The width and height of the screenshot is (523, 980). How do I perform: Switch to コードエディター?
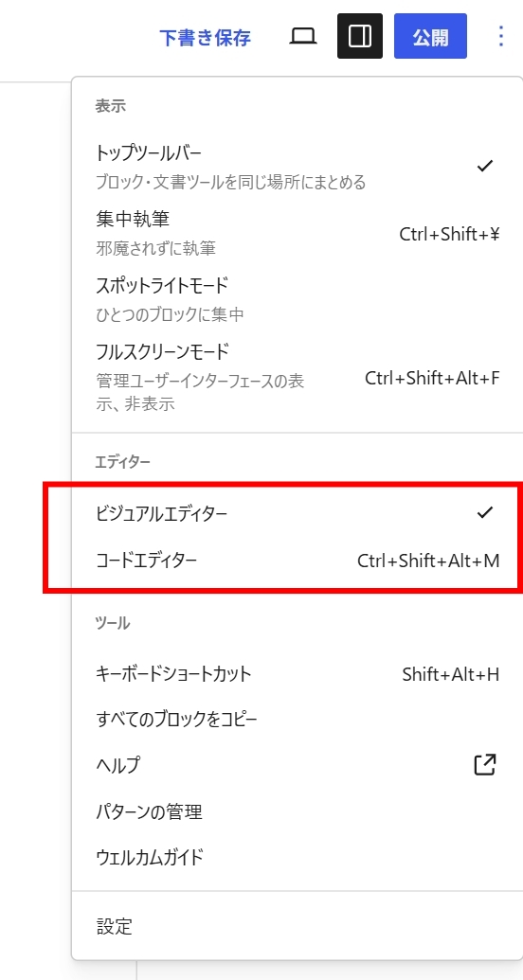point(298,560)
